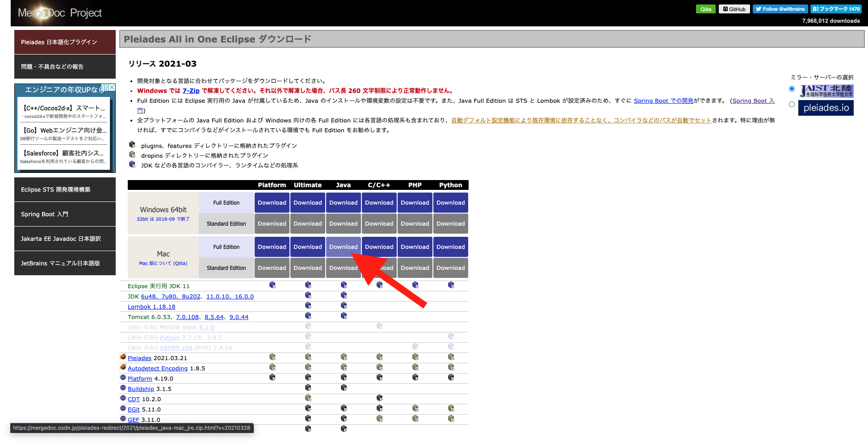Click the JAIST 北陸 mirror logo
Screen dimensions: 868x445
826,91
